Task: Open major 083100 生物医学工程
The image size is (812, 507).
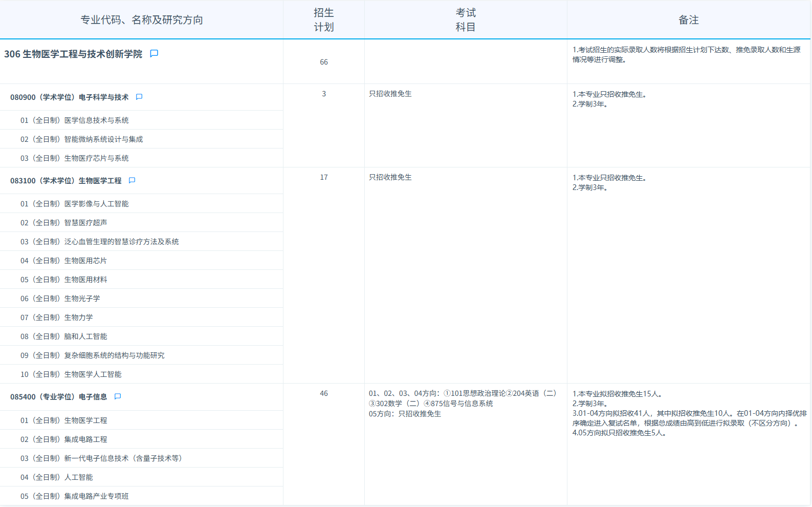Action: [x=66, y=181]
